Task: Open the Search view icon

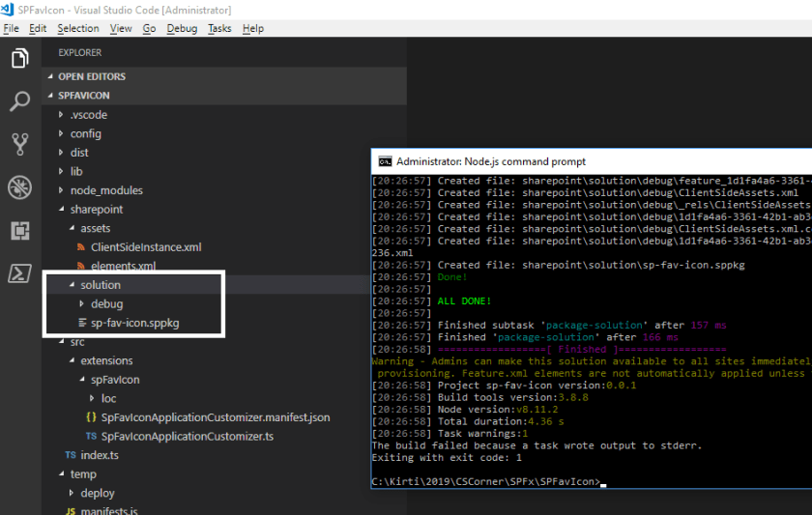Action: point(19,101)
